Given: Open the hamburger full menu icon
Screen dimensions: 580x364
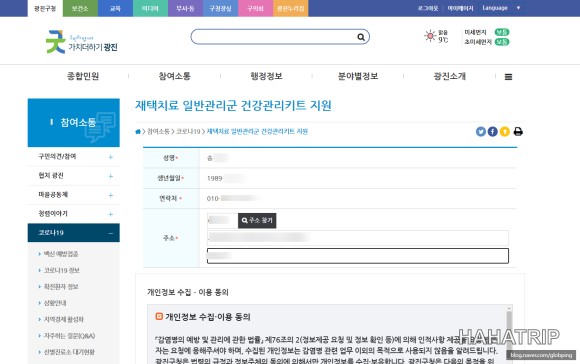Looking at the screenshot, I should click(x=508, y=77).
